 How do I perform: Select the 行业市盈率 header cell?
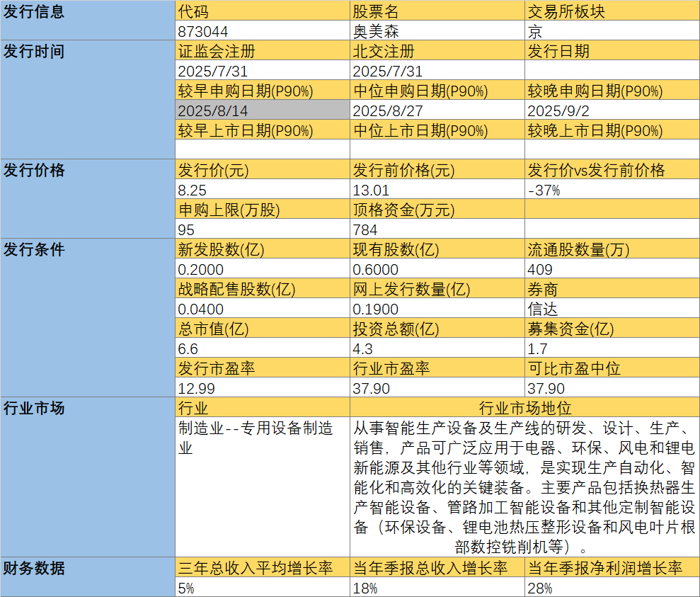point(437,367)
